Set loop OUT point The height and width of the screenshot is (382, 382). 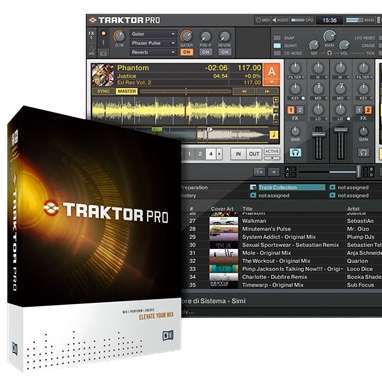click(254, 154)
